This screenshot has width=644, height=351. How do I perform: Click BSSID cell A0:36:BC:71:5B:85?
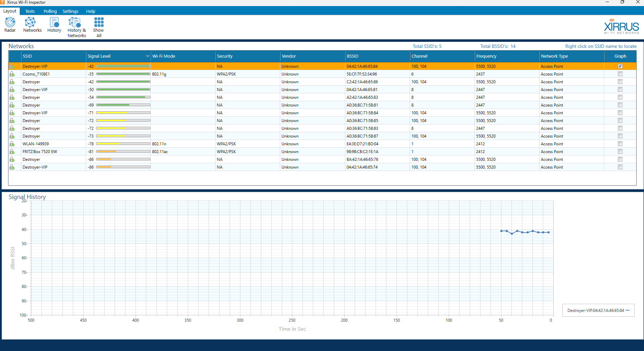(377, 120)
